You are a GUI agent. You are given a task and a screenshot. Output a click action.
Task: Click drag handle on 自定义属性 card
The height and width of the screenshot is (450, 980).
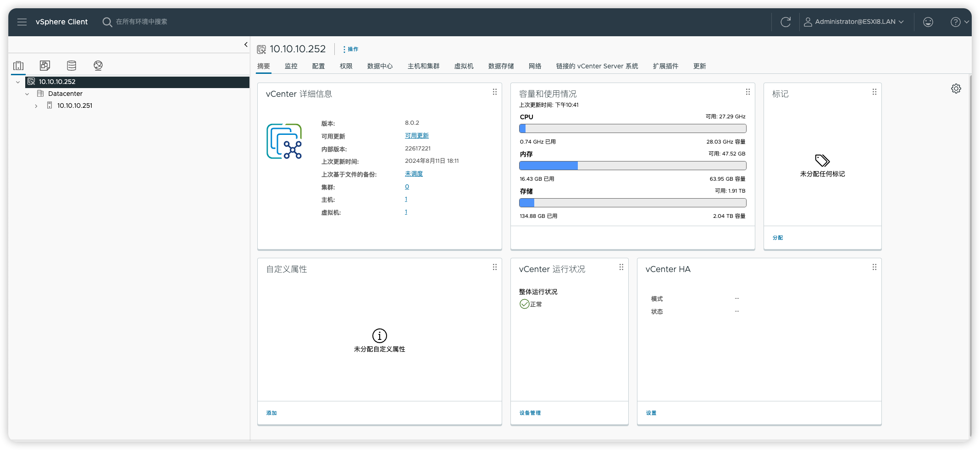[495, 267]
